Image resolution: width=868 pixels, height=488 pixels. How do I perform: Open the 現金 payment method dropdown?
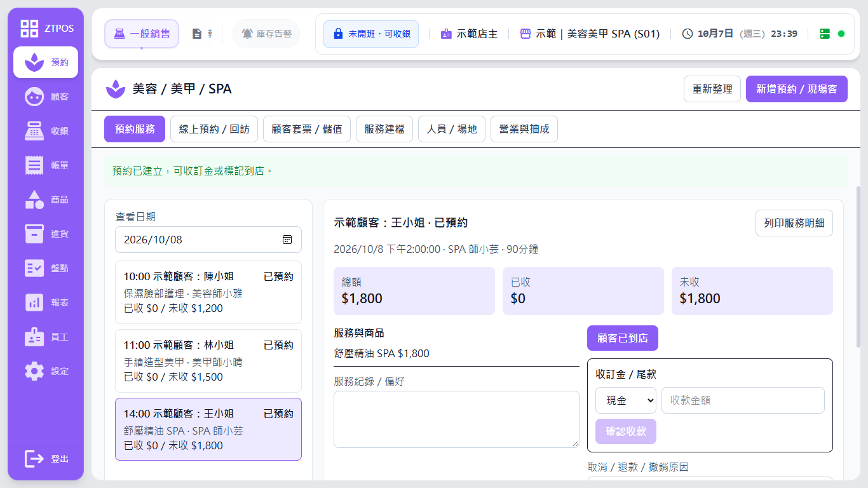pyautogui.click(x=626, y=400)
